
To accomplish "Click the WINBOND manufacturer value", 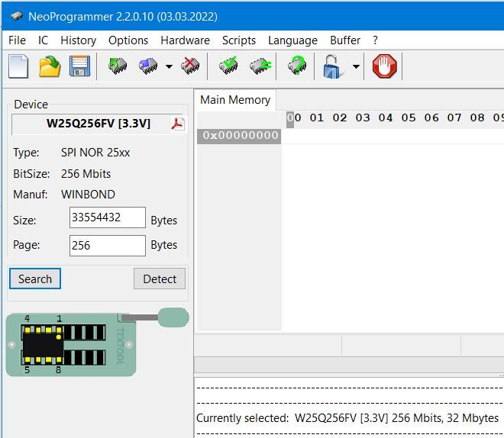I will (x=88, y=195).
